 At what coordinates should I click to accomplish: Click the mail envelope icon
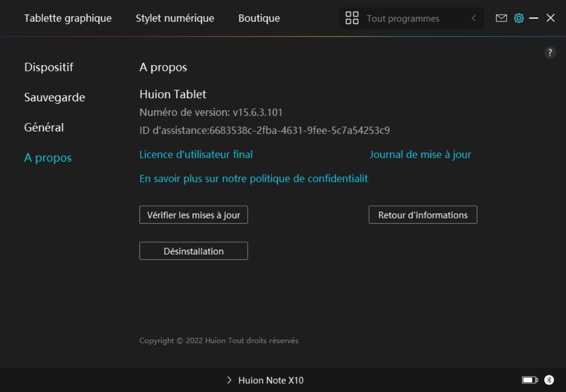(x=501, y=18)
